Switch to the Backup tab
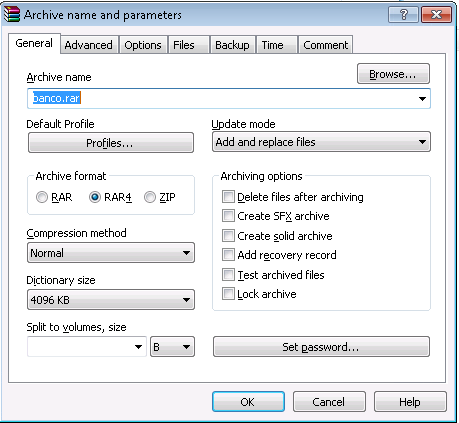Viewport: 459px width, 423px height. (232, 45)
